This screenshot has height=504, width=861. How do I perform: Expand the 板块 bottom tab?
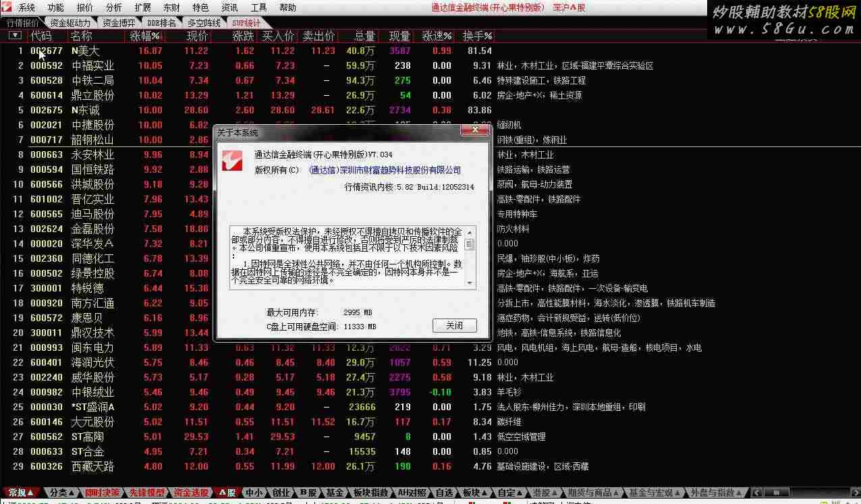point(476,493)
